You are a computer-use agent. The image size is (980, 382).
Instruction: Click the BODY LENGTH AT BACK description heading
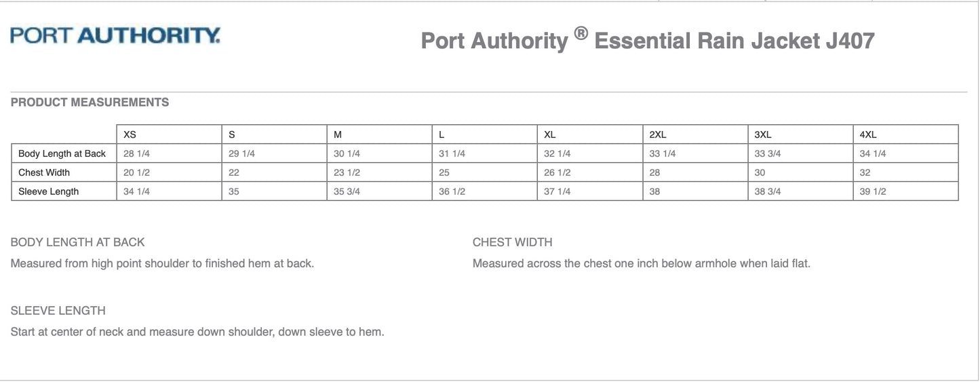coord(77,242)
